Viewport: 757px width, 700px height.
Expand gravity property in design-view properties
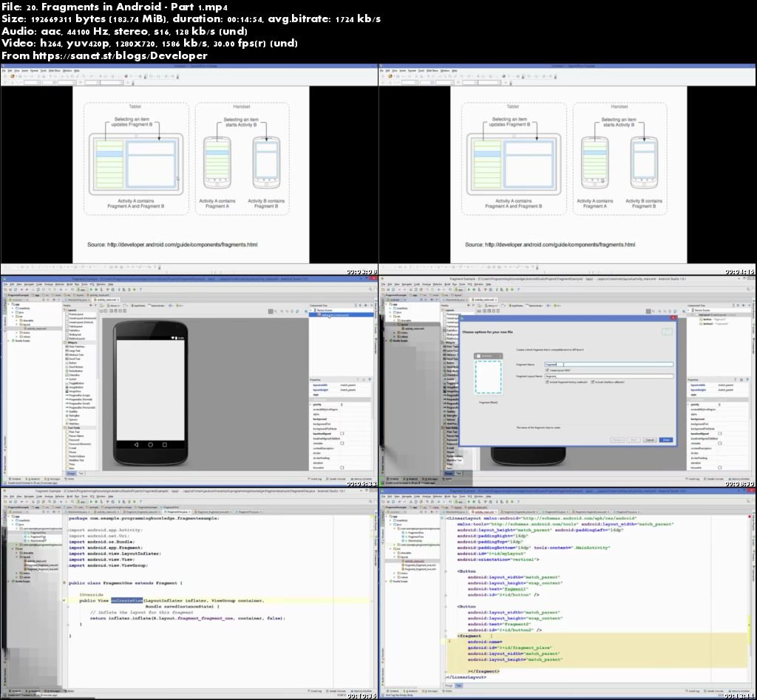(x=310, y=404)
